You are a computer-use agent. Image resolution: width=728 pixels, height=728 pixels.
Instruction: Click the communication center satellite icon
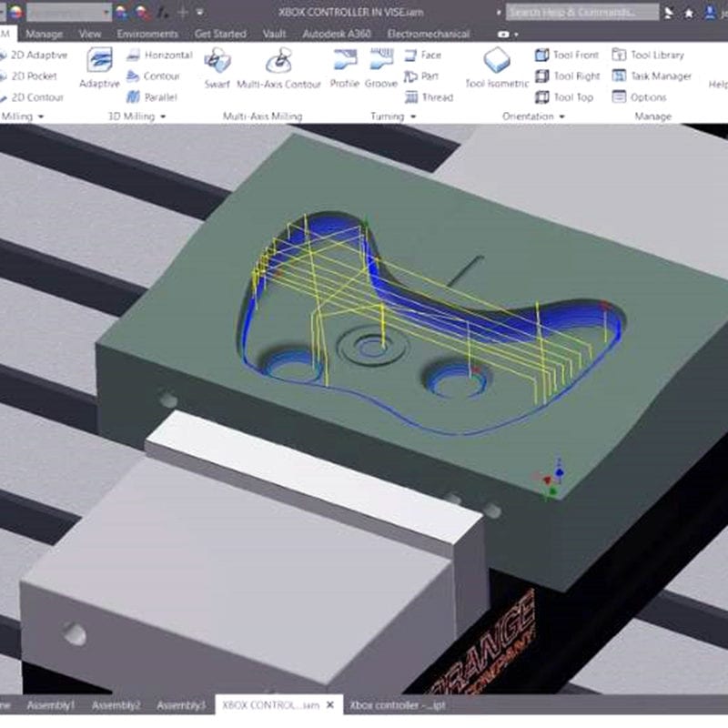(x=669, y=13)
